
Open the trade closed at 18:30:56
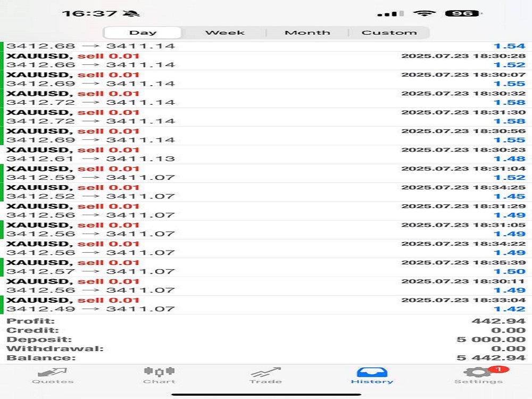point(266,136)
